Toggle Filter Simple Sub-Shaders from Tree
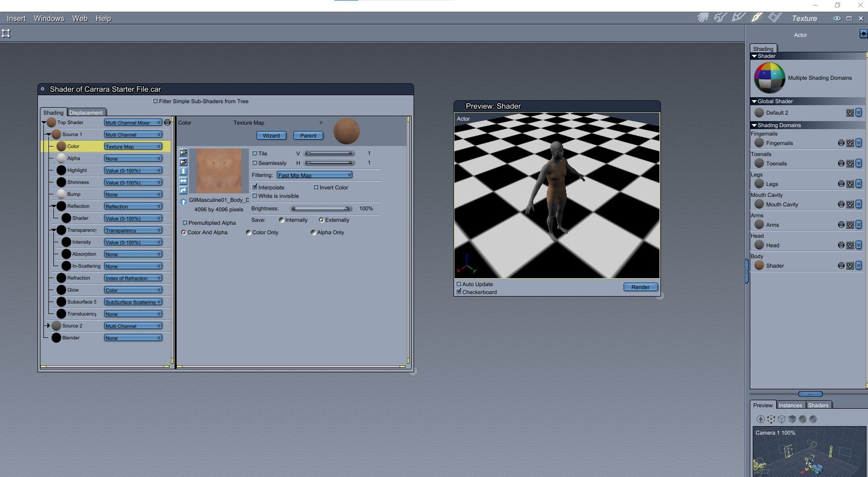 tap(155, 101)
